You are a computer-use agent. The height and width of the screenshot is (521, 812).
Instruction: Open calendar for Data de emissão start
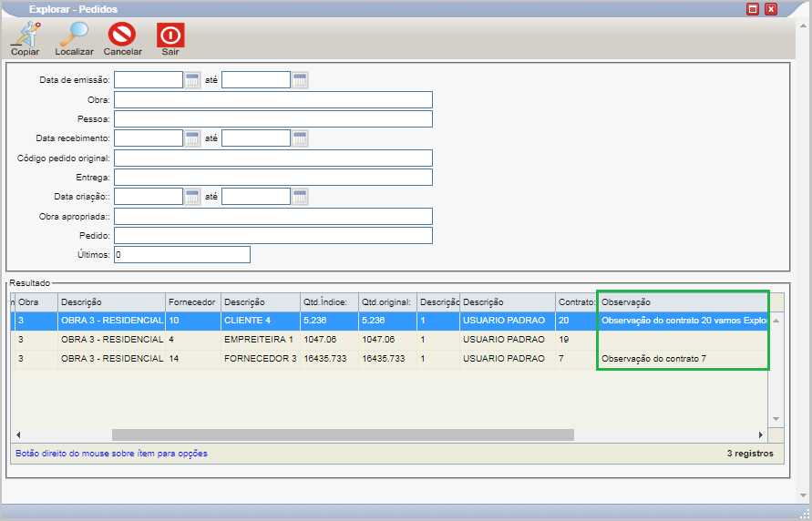pyautogui.click(x=192, y=80)
